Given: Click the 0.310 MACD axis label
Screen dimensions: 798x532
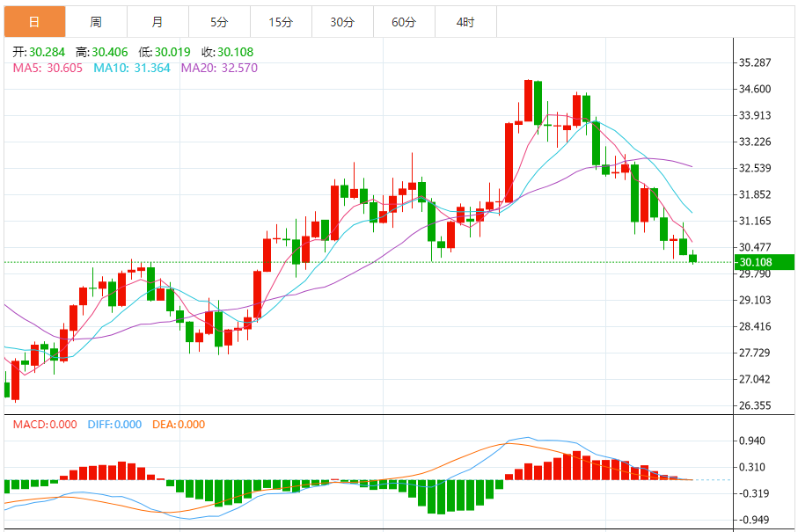Looking at the screenshot, I should coord(752,468).
